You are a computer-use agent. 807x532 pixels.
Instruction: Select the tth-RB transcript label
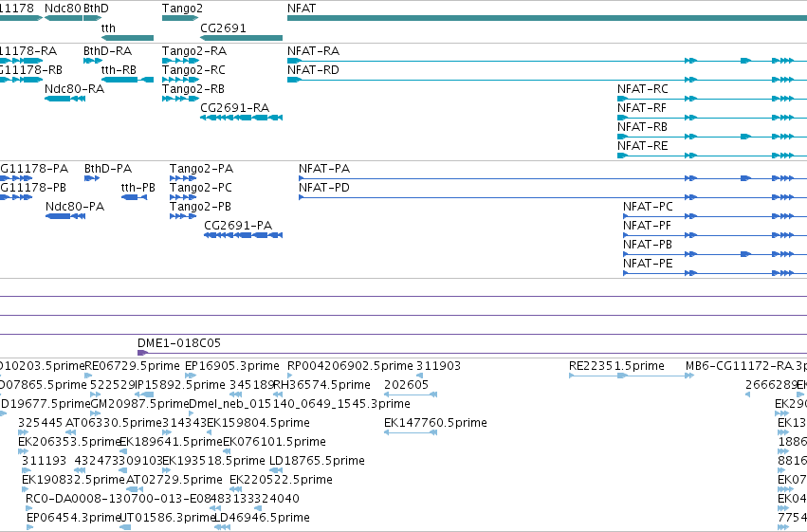[x=119, y=70]
